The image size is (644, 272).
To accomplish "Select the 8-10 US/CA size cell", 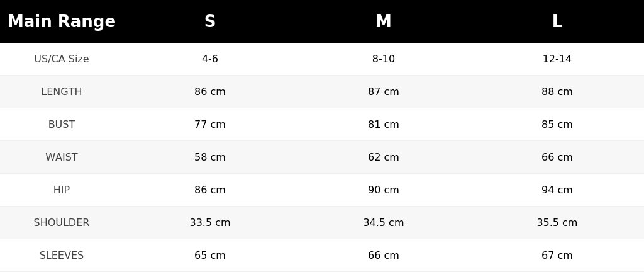I will click(x=383, y=59).
